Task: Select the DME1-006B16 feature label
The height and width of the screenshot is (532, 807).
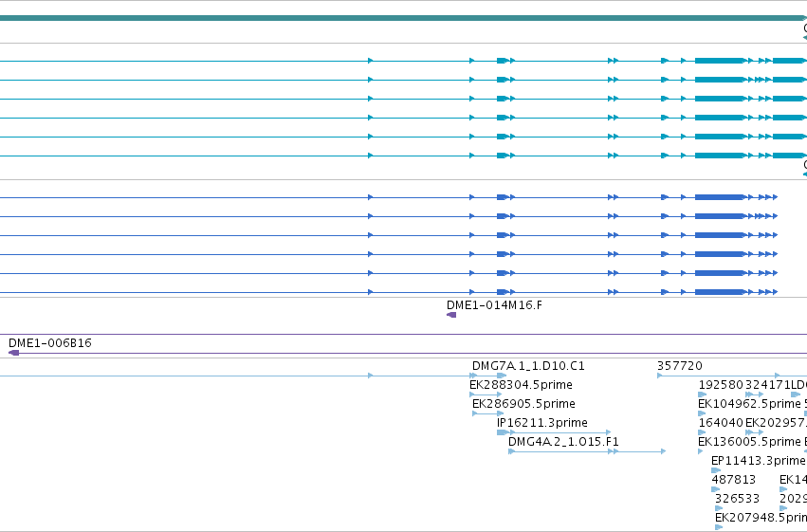Action: click(x=50, y=343)
